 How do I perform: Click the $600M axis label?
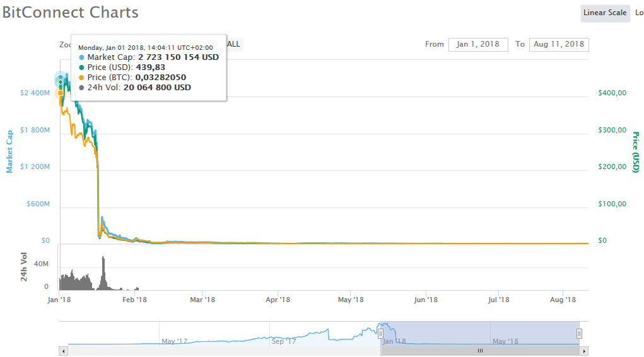(x=38, y=204)
